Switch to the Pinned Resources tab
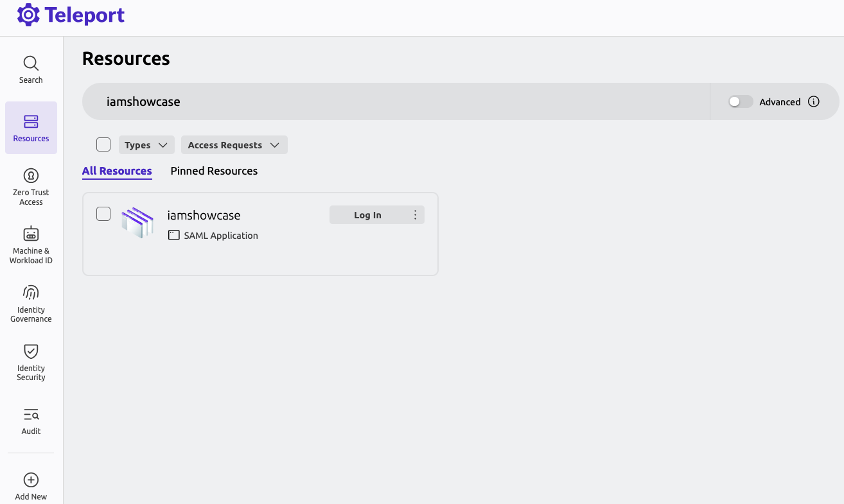Screen dimensions: 844x504 [x=214, y=171]
